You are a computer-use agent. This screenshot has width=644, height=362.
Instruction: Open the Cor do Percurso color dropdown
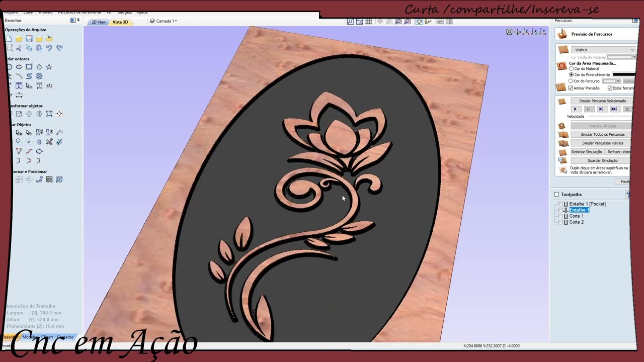point(612,81)
